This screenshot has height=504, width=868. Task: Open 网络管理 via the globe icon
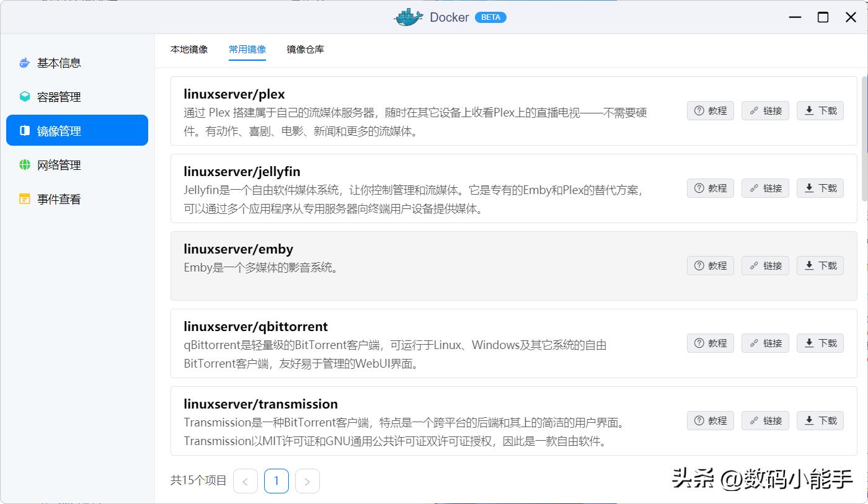tap(24, 165)
